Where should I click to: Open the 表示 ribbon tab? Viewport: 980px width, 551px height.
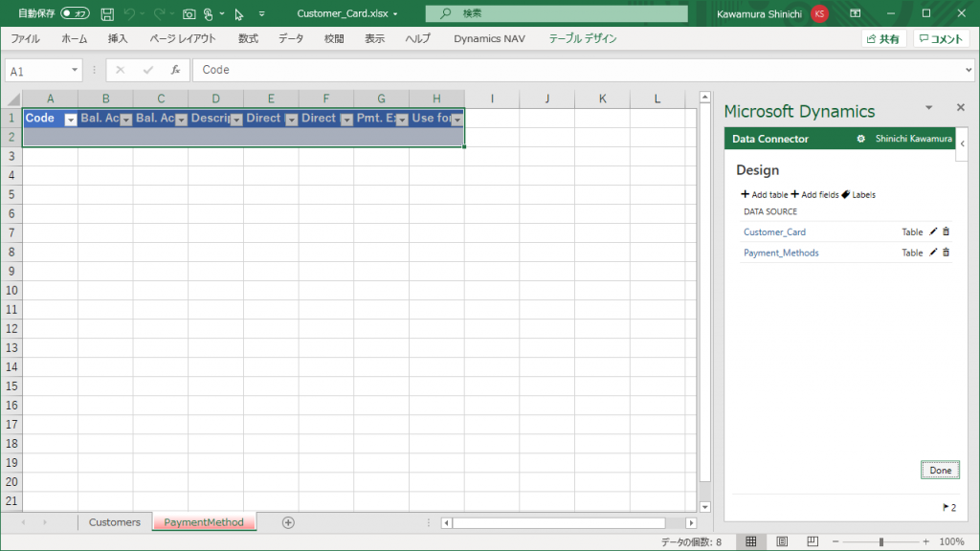point(375,38)
